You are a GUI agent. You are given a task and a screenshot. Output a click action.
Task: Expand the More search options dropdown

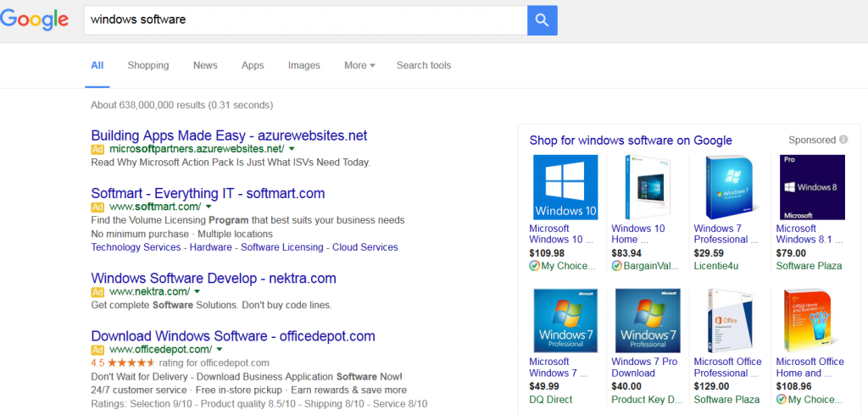click(x=359, y=65)
